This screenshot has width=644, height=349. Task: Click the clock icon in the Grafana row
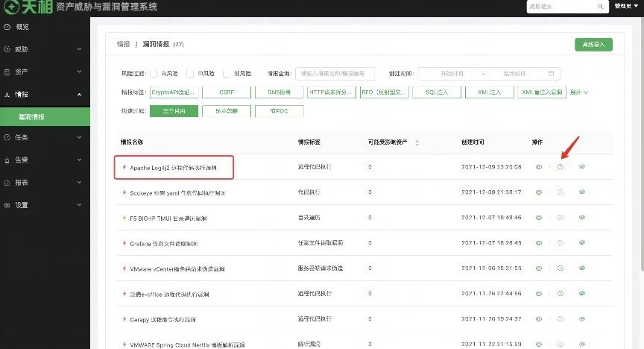point(561,243)
